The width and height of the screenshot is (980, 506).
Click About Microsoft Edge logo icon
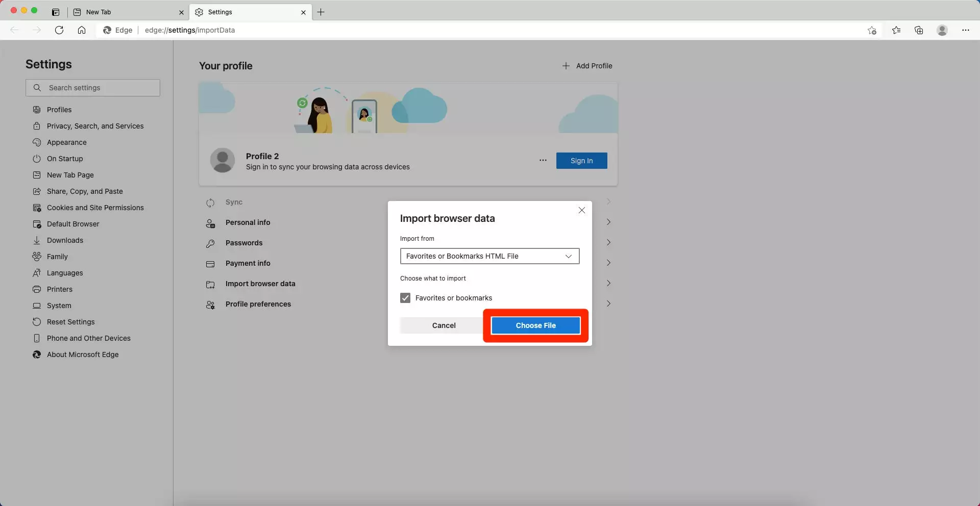37,355
